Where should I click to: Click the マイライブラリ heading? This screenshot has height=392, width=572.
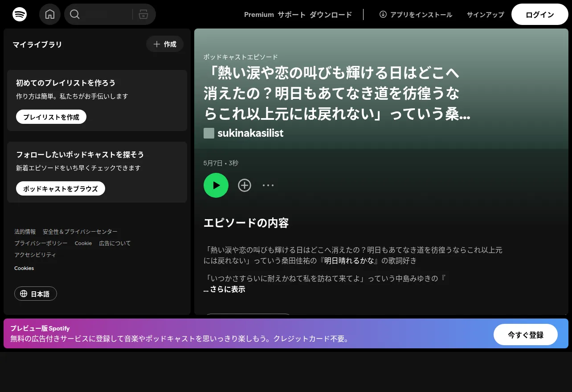point(37,45)
